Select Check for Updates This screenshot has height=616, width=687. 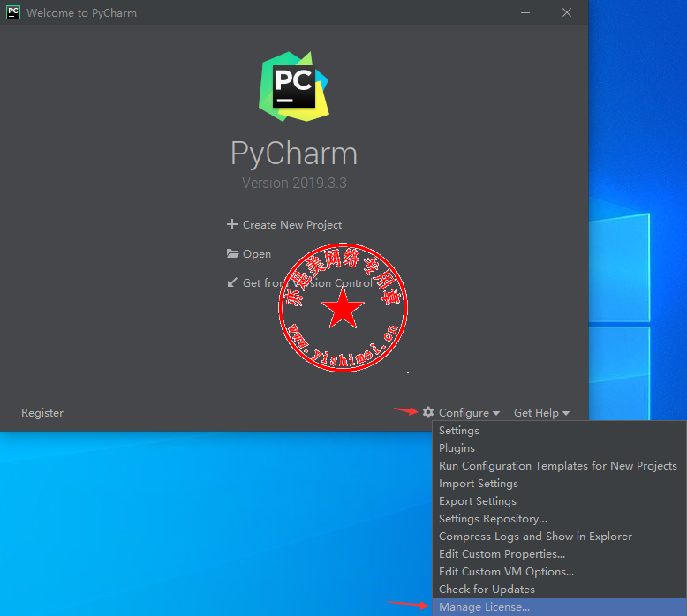pos(559,590)
